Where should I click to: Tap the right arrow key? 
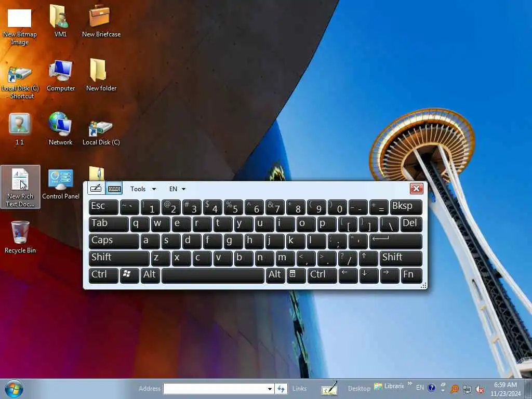[390, 275]
